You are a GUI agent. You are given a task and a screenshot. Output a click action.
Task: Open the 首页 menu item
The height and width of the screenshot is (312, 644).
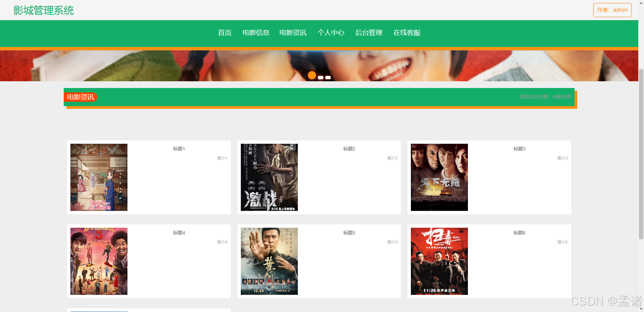point(224,33)
